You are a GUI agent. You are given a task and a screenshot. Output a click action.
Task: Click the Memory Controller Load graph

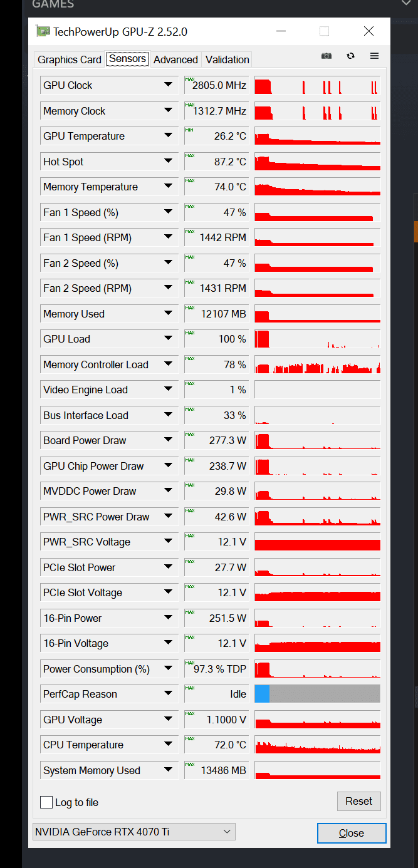(317, 364)
